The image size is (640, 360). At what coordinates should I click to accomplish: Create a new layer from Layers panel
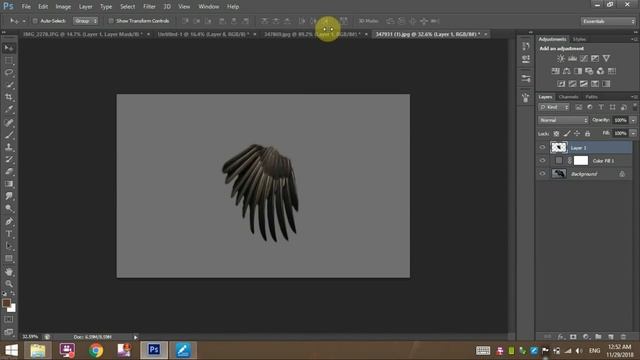pyautogui.click(x=611, y=337)
